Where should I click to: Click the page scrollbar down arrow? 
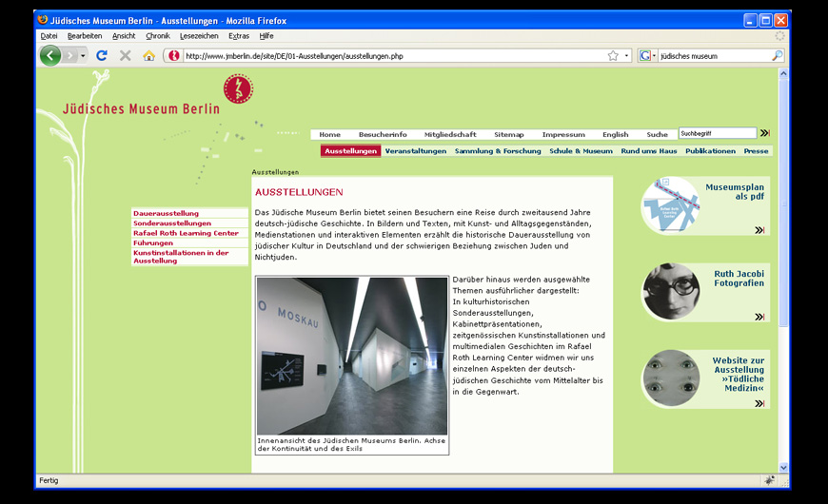783,467
